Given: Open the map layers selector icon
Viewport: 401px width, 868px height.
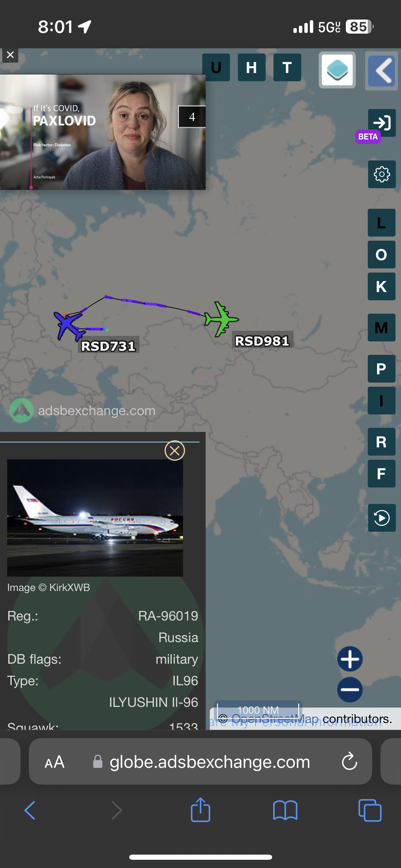Looking at the screenshot, I should coord(337,70).
